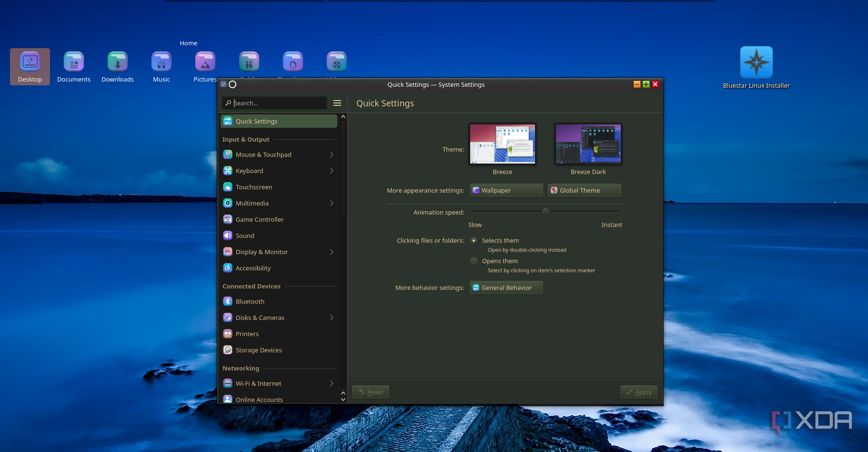Expand the Keyboard chevron arrow

tap(332, 171)
